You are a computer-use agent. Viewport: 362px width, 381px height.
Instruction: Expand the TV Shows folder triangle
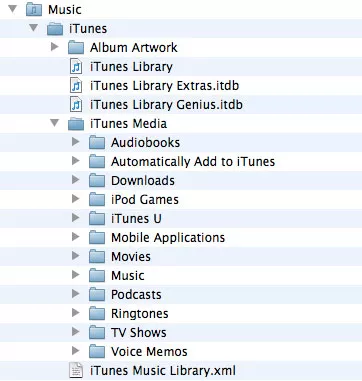[x=76, y=332]
